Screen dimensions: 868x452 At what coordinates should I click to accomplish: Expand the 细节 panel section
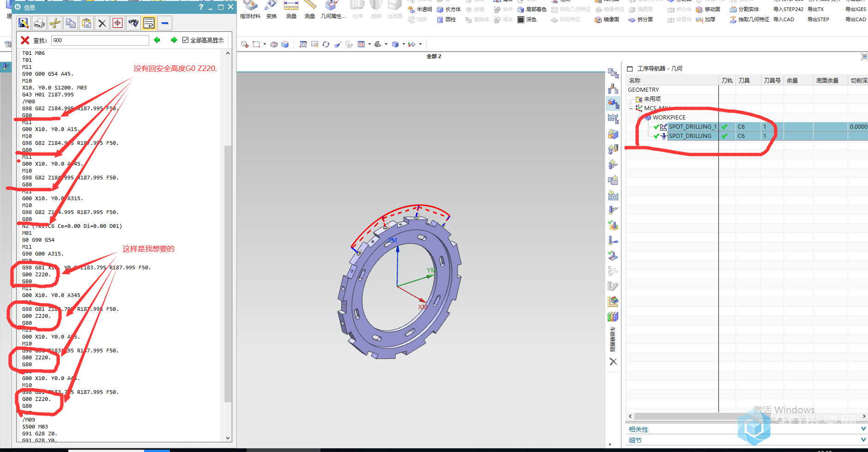(863, 440)
